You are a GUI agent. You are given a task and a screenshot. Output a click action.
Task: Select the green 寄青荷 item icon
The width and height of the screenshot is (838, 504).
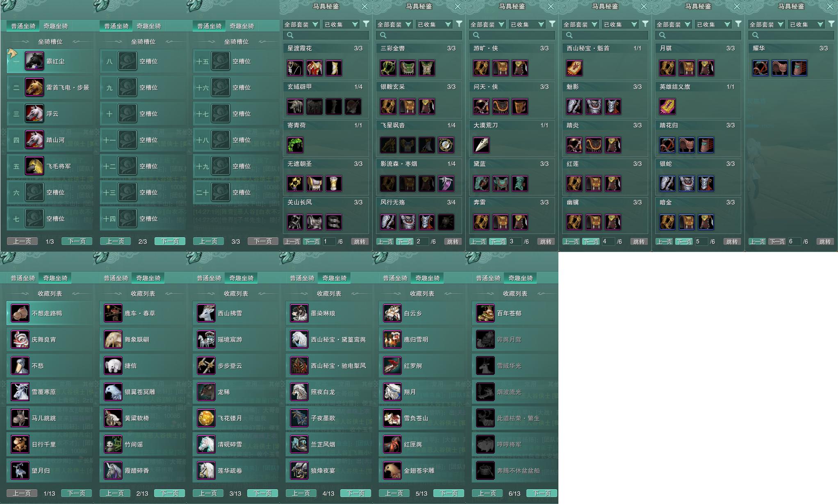pyautogui.click(x=295, y=145)
